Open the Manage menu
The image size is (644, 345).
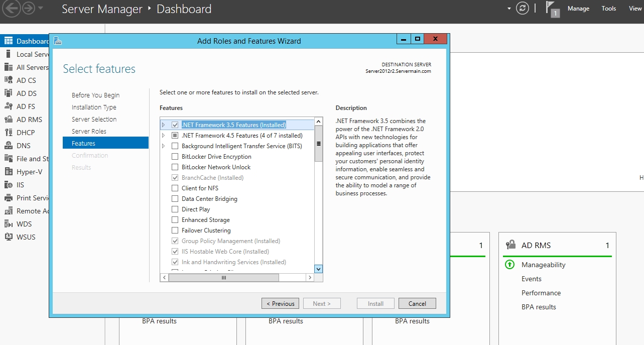pos(578,9)
